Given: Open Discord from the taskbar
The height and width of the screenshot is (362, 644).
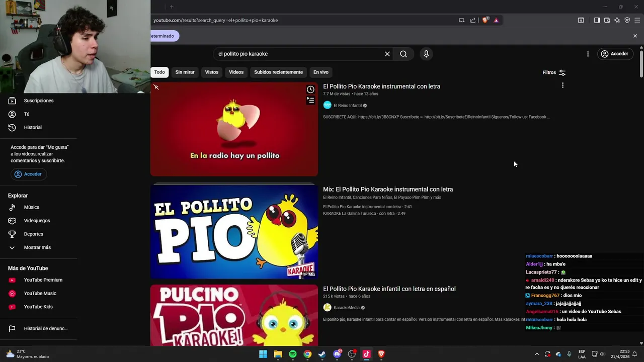Looking at the screenshot, I should coord(337,354).
